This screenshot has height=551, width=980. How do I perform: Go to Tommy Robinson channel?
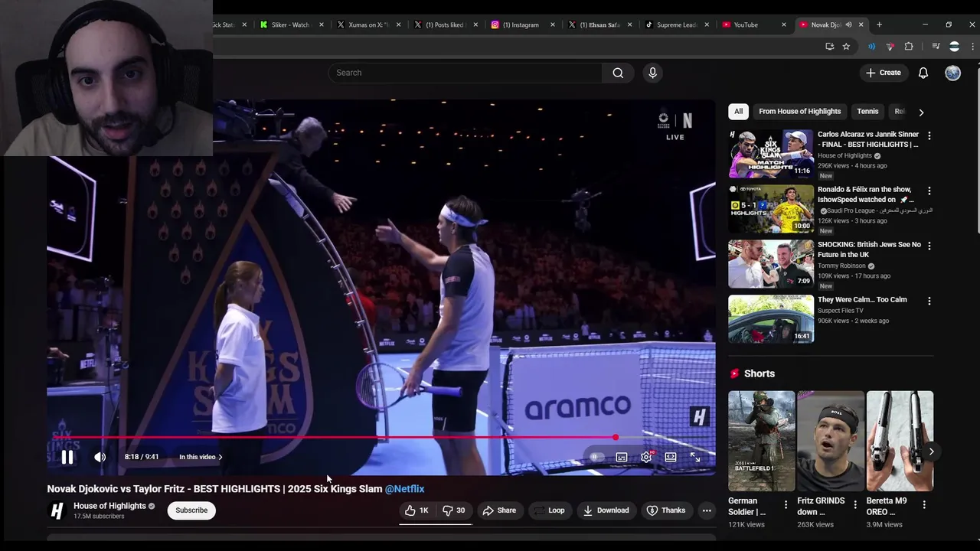point(841,266)
